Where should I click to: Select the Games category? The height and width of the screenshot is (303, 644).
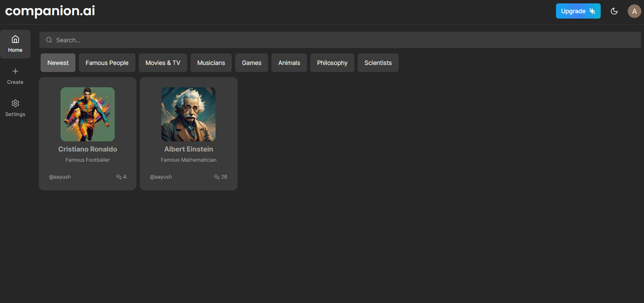click(251, 63)
